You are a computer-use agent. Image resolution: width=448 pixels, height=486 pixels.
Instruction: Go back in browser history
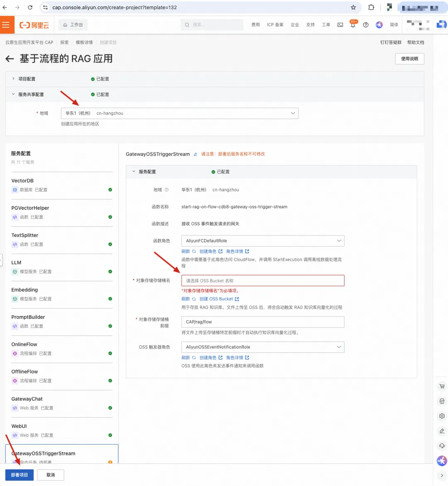point(5,7)
